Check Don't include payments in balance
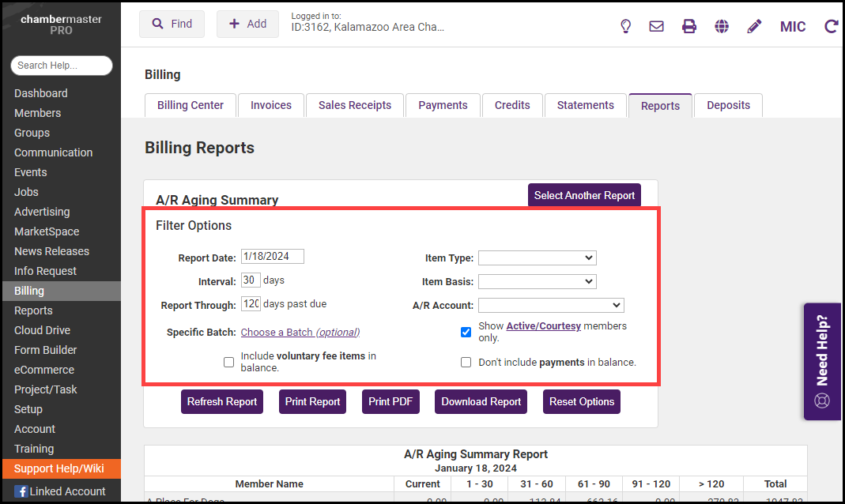845x504 pixels. coord(466,363)
